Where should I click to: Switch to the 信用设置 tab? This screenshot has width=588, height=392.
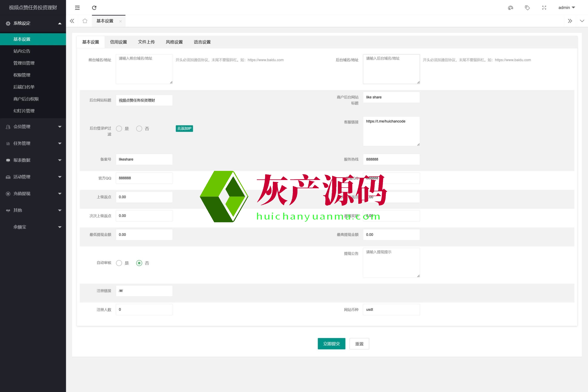[x=119, y=42]
